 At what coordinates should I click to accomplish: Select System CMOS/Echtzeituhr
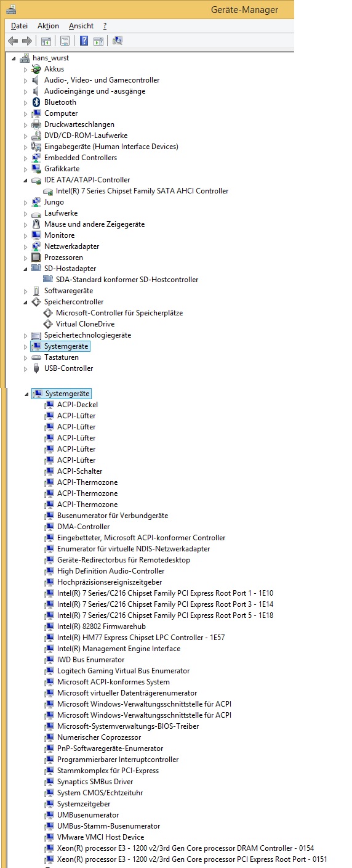100,793
